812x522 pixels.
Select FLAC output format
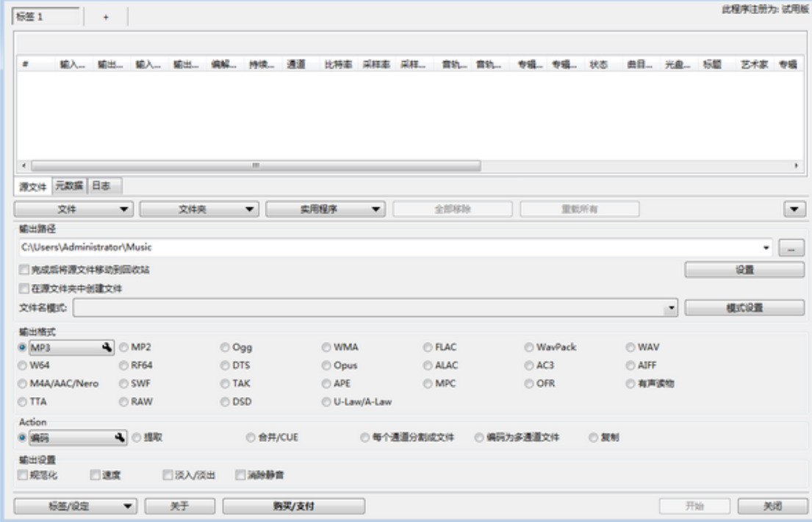pos(428,347)
